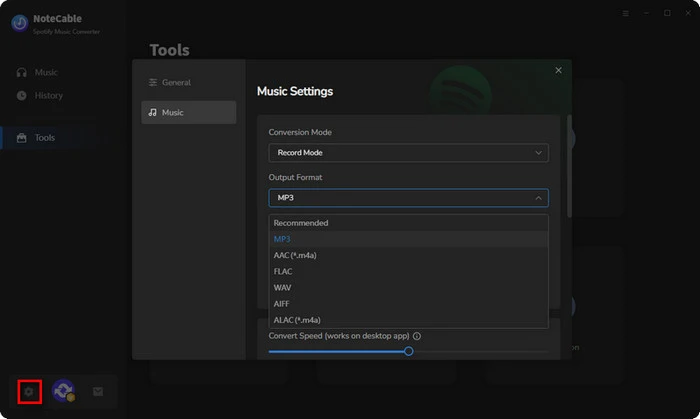The height and width of the screenshot is (419, 700).
Task: Close the Music Settings dialog
Action: pyautogui.click(x=558, y=70)
